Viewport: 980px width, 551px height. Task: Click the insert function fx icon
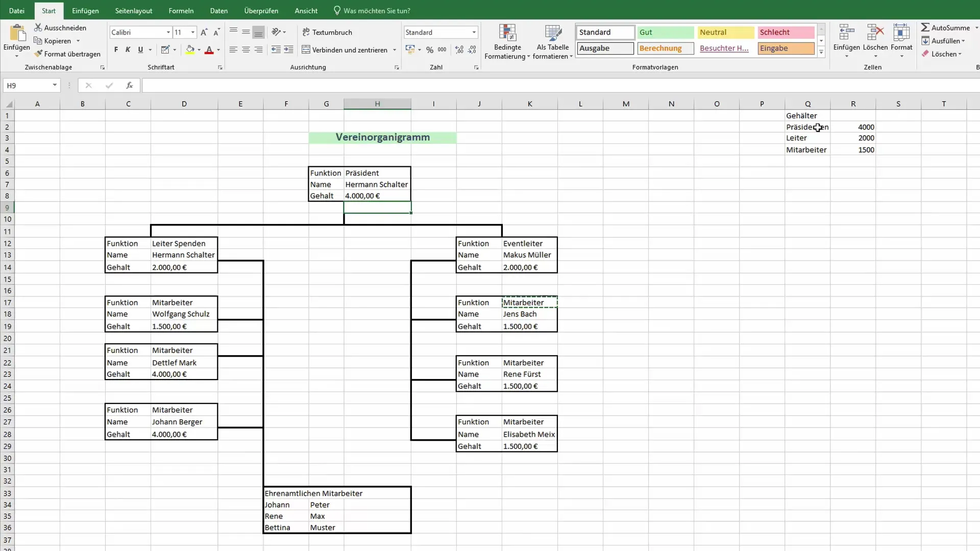129,85
